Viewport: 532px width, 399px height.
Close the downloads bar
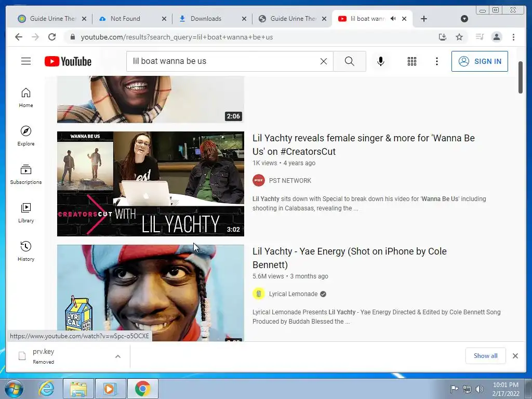click(515, 356)
